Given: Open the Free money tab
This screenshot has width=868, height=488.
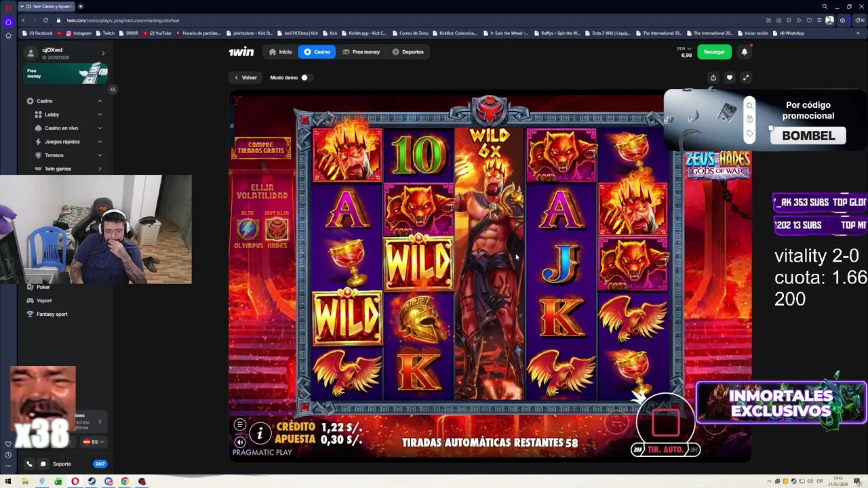Looking at the screenshot, I should (x=361, y=52).
